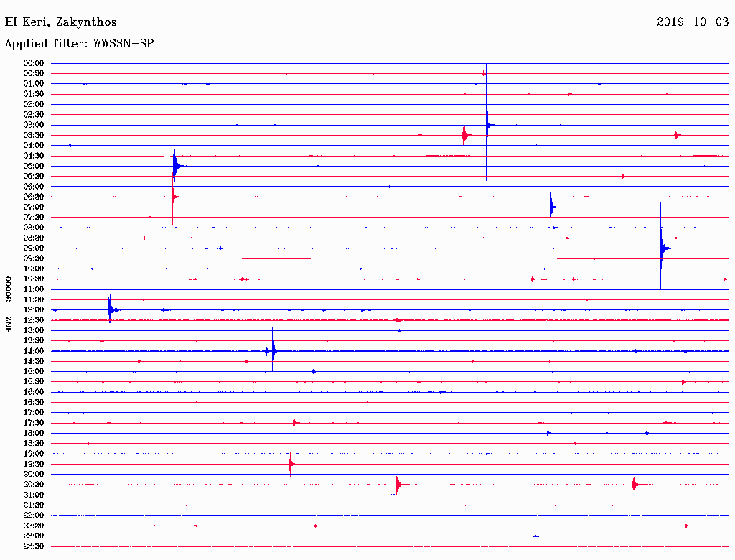Select the 20:00 time label
Image resolution: width=735 pixels, height=560 pixels.
click(x=33, y=474)
